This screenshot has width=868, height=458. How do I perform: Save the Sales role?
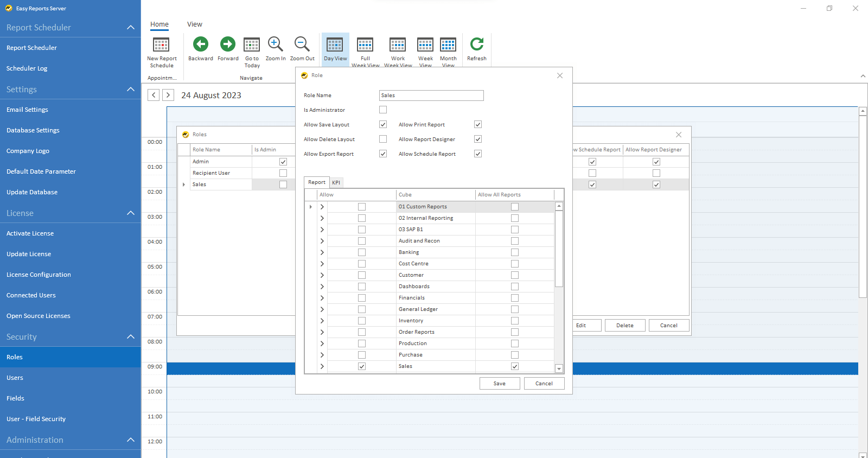pyautogui.click(x=499, y=383)
